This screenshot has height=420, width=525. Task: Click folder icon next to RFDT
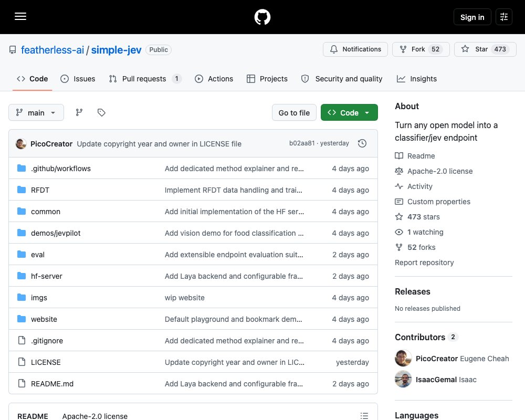click(x=22, y=190)
